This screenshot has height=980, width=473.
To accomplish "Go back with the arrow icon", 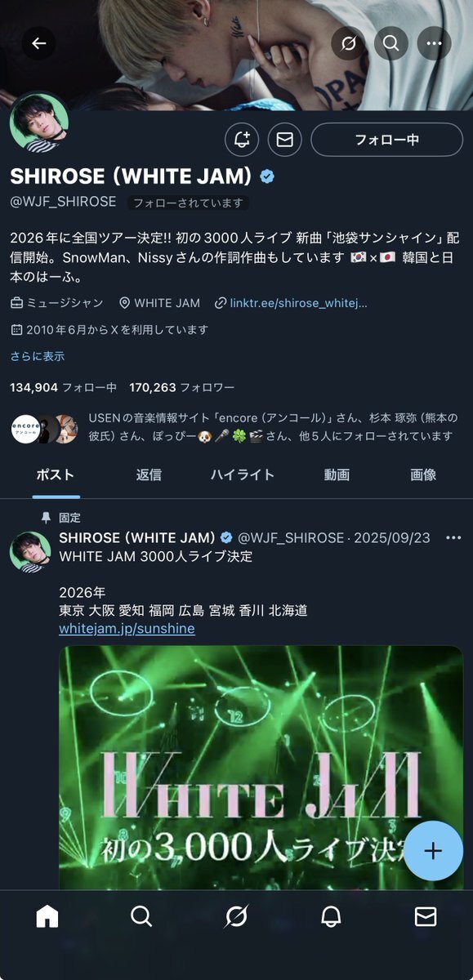I will pos(38,43).
